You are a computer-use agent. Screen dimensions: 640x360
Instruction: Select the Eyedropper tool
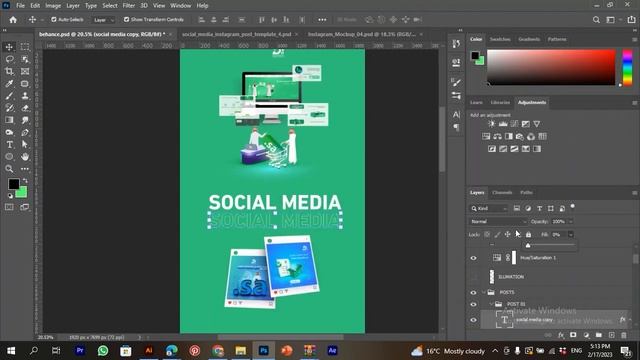(x=9, y=84)
